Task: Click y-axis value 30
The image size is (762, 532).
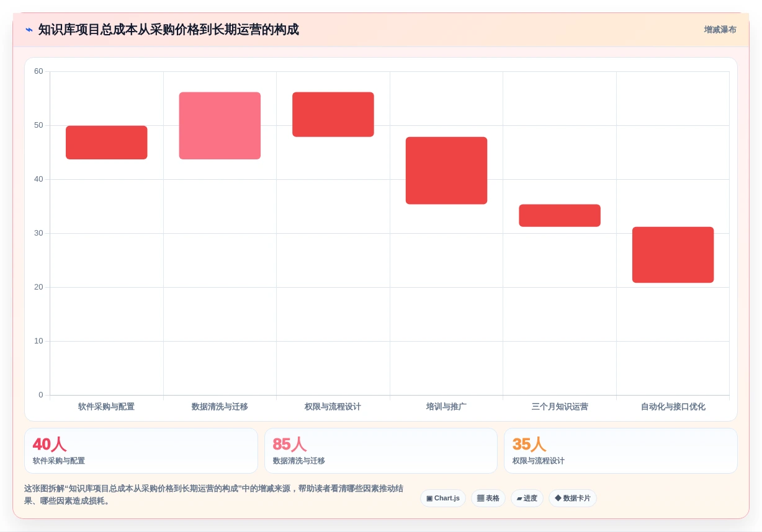Action: (38, 233)
